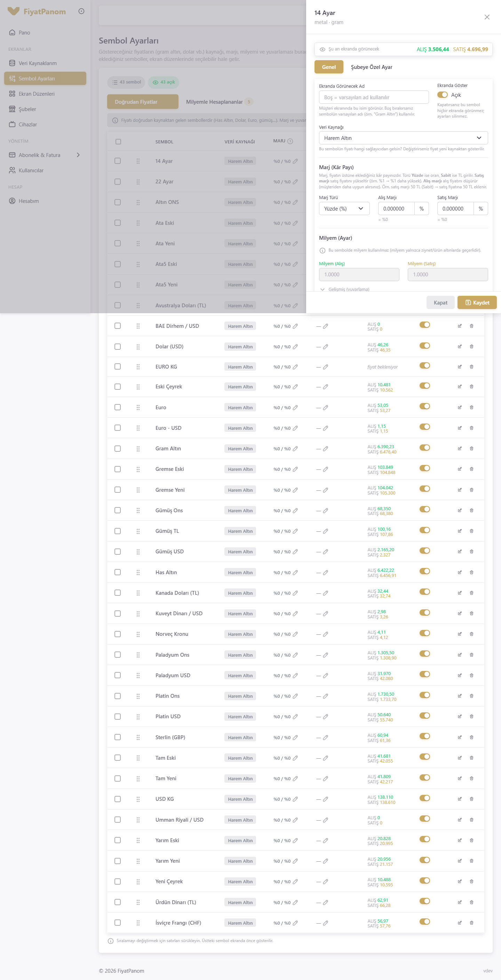Viewport: 501px width, 980px height.
Task: Click the sidebar collapse icon next to FiyatPanom
Action: coord(81,11)
